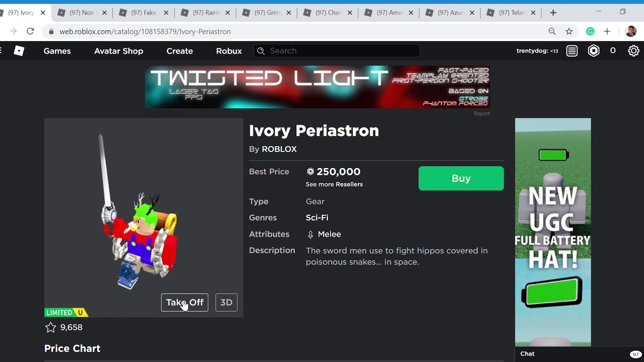Bookmark this page with the star icon
The image size is (644, 362).
tap(569, 31)
